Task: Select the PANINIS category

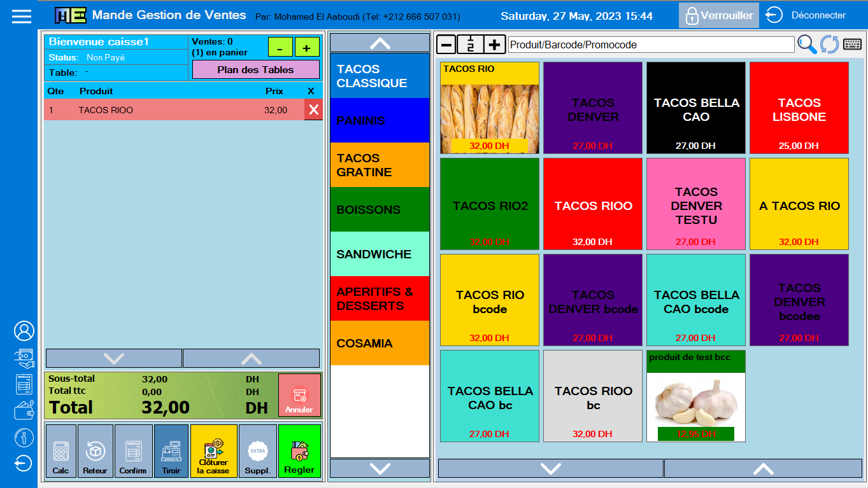Action: click(x=380, y=120)
